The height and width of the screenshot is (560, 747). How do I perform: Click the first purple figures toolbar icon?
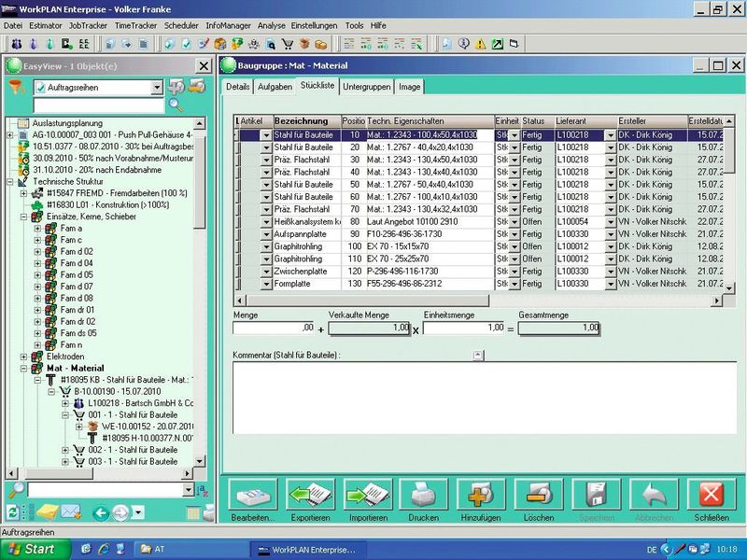16,44
